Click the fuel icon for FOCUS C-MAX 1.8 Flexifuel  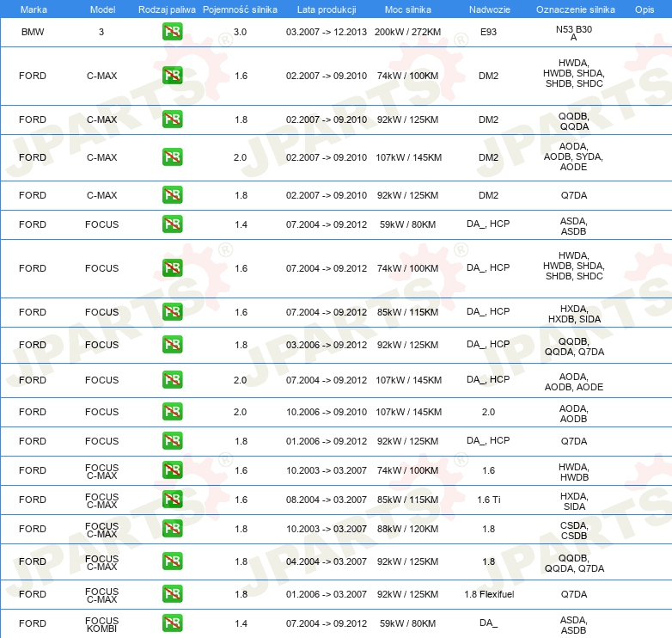point(172,593)
